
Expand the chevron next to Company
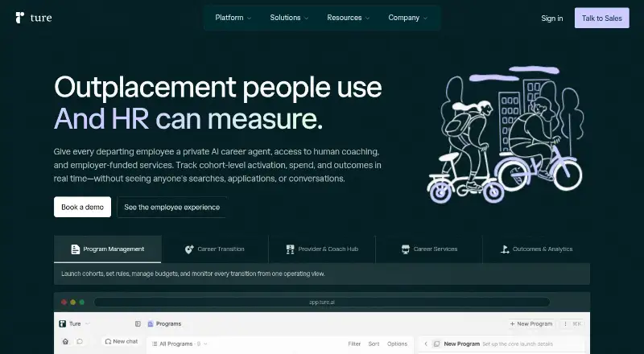pos(426,18)
